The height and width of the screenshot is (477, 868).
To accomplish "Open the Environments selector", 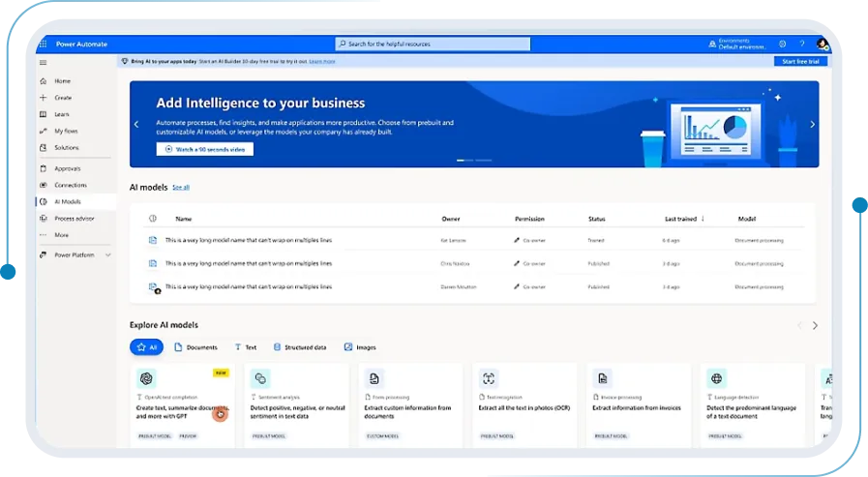I will click(x=736, y=44).
